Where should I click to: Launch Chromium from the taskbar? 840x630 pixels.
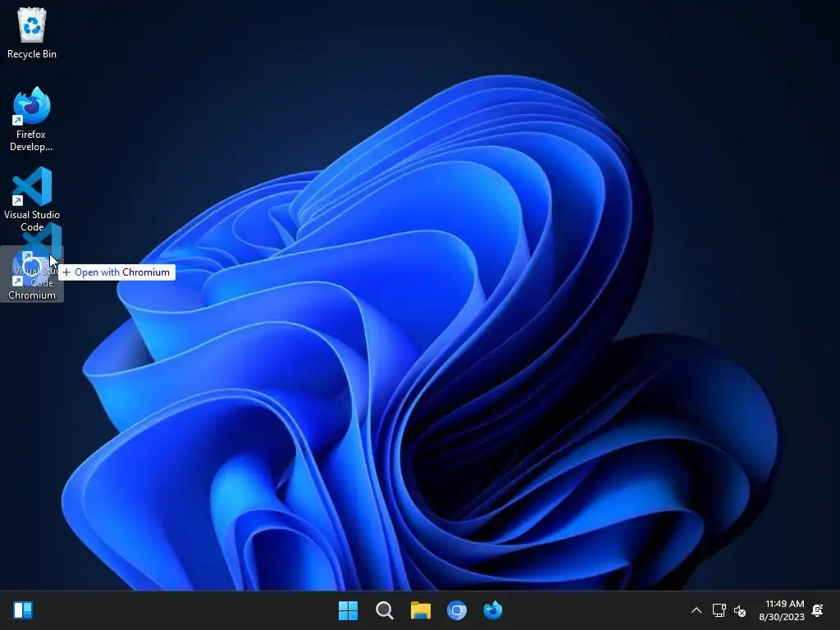456,610
